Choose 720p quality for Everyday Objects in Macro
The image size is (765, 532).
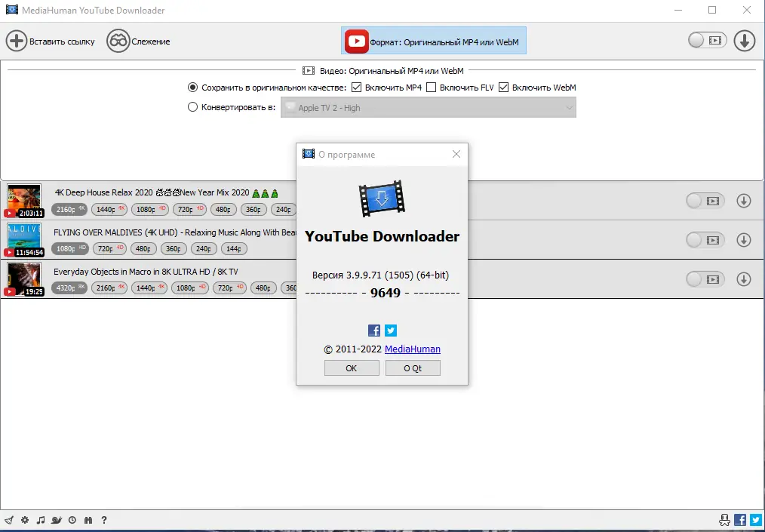click(229, 288)
